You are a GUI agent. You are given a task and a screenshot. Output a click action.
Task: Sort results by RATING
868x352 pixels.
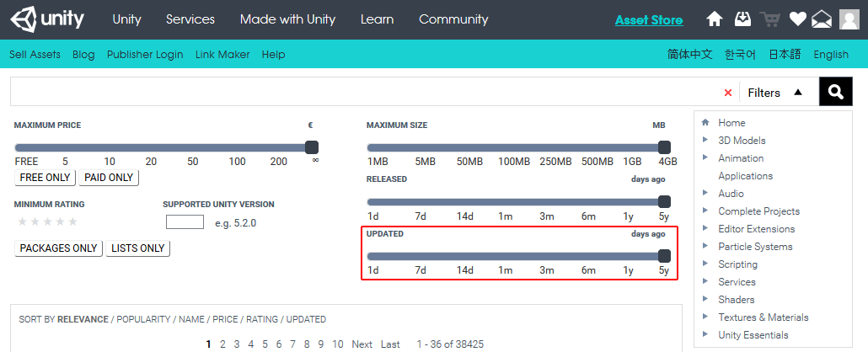[262, 319]
